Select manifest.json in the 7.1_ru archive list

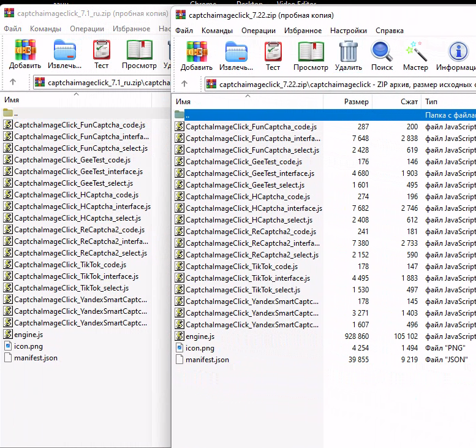36,357
